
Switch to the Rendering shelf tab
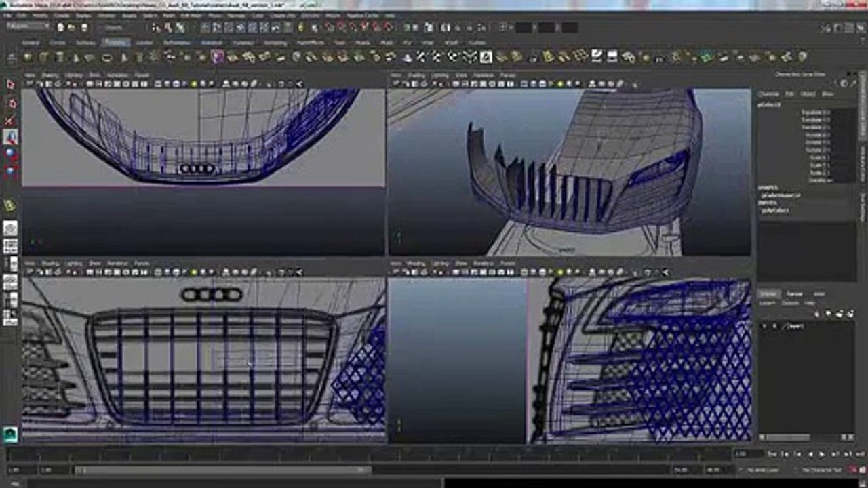275,42
